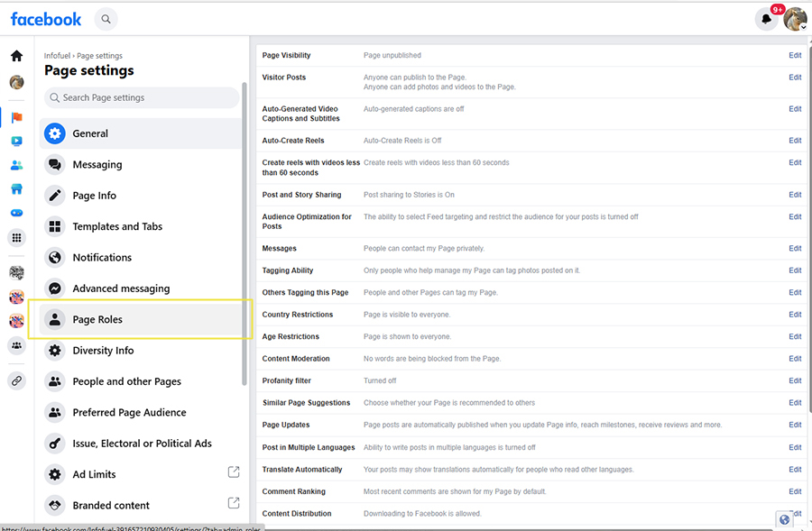The height and width of the screenshot is (531, 812).
Task: Open the notifications bell icon
Action: pyautogui.click(x=766, y=19)
